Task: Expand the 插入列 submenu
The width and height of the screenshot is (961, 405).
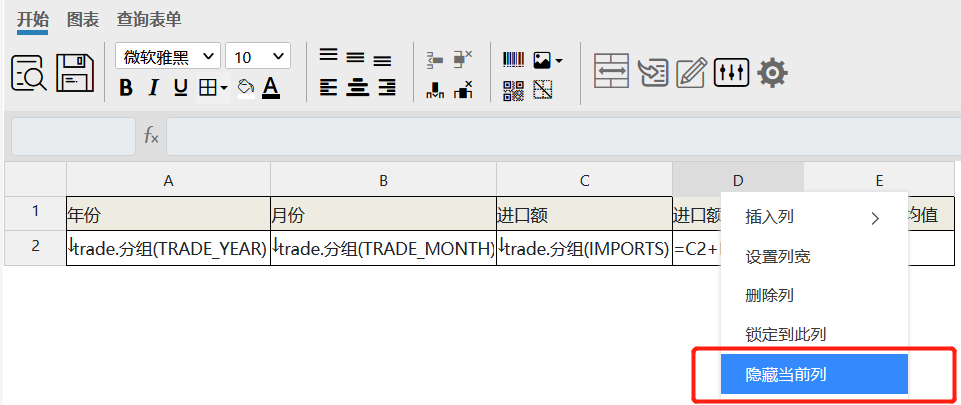Action: point(814,217)
